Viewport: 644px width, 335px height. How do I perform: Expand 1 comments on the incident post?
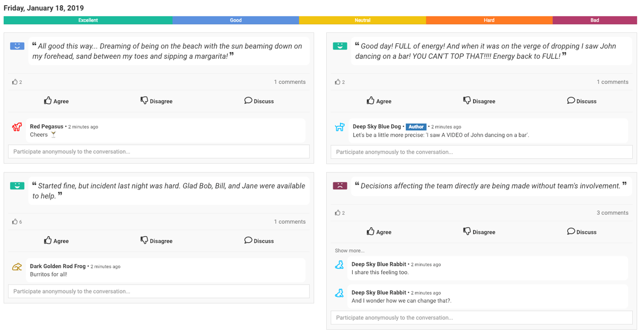point(289,222)
